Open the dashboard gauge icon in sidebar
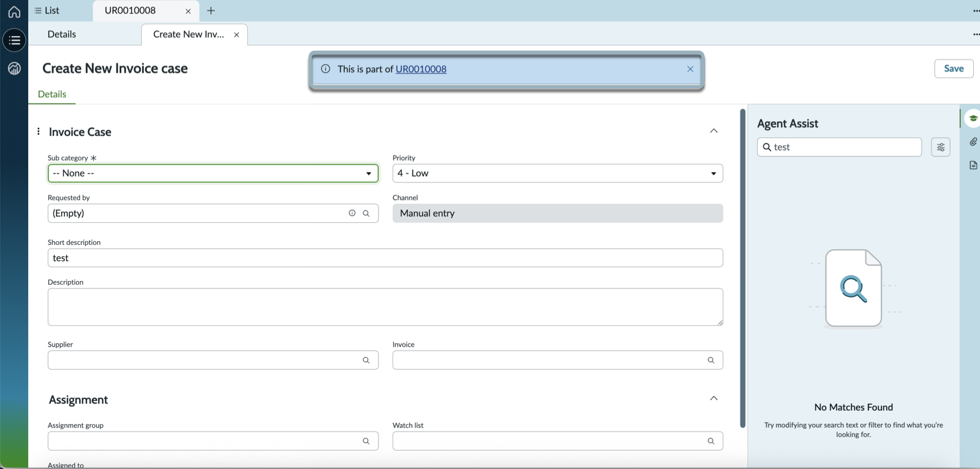The width and height of the screenshot is (980, 469). (x=14, y=69)
